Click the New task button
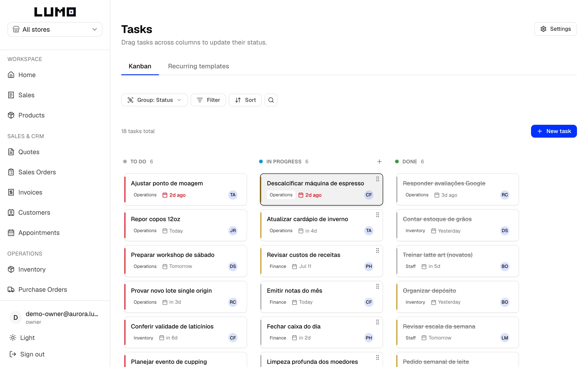 click(554, 131)
